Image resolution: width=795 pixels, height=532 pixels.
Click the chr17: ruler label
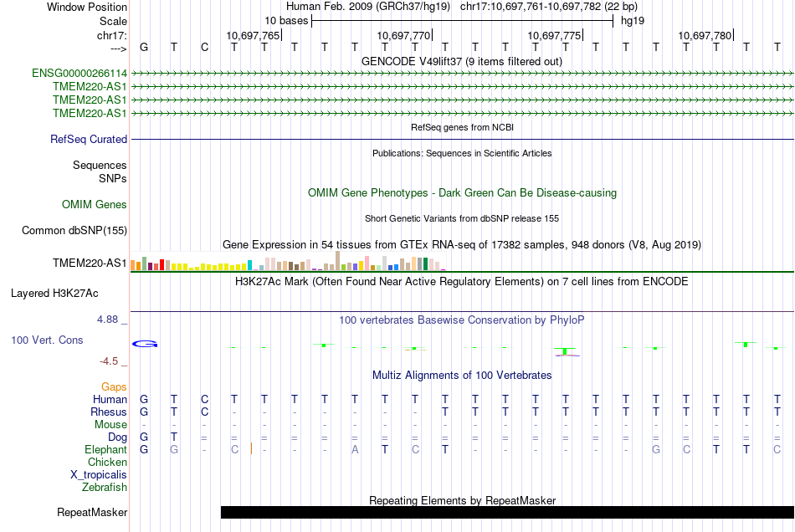(111, 35)
